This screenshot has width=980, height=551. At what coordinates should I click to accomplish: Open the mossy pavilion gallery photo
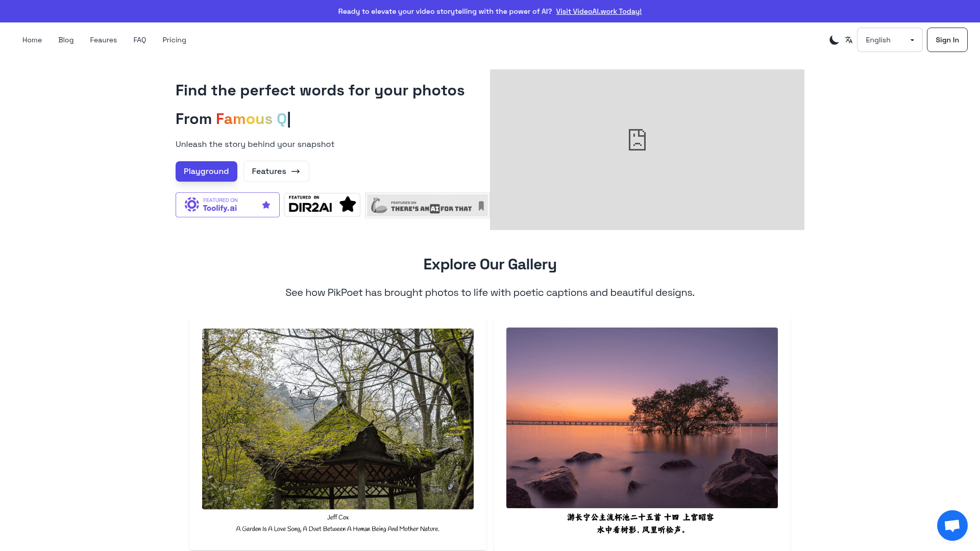coord(338,419)
